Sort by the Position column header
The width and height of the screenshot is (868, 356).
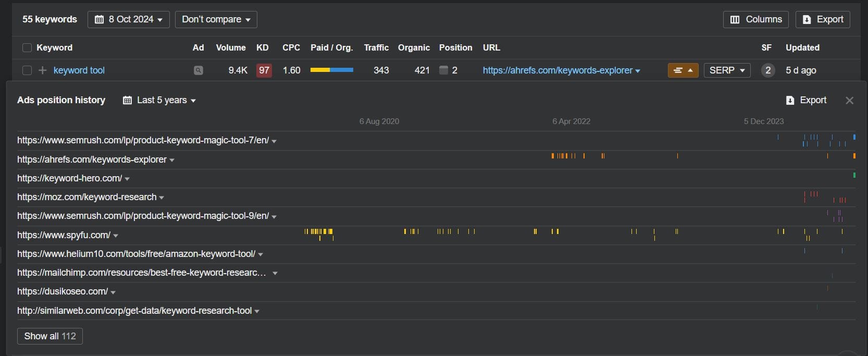(456, 47)
